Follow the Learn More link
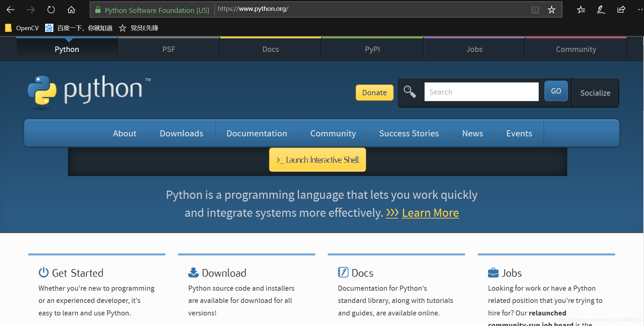This screenshot has height=326, width=644. [x=430, y=213]
